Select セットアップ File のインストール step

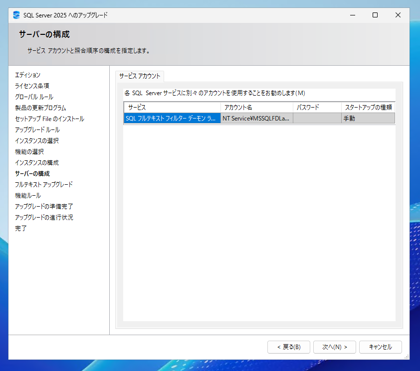[49, 119]
